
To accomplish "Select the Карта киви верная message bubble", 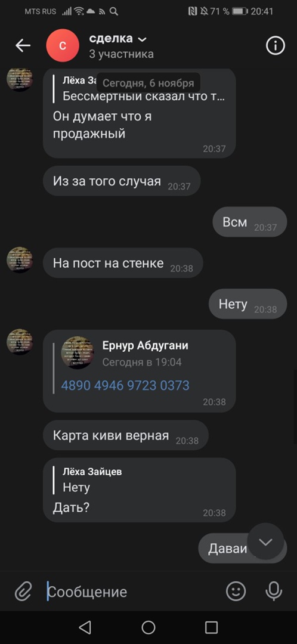I will [x=126, y=435].
